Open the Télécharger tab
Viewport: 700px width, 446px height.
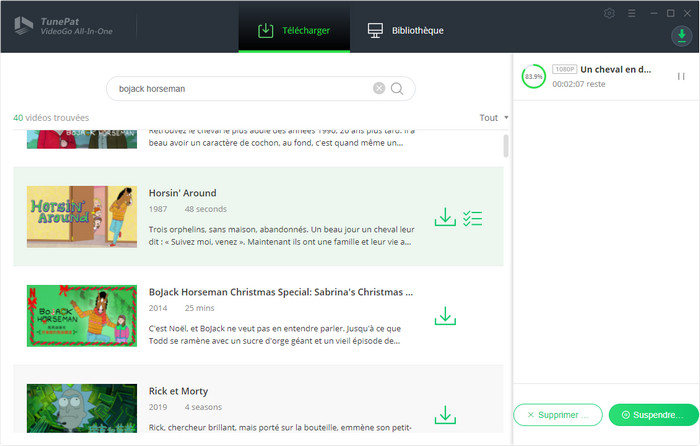pyautogui.click(x=294, y=30)
